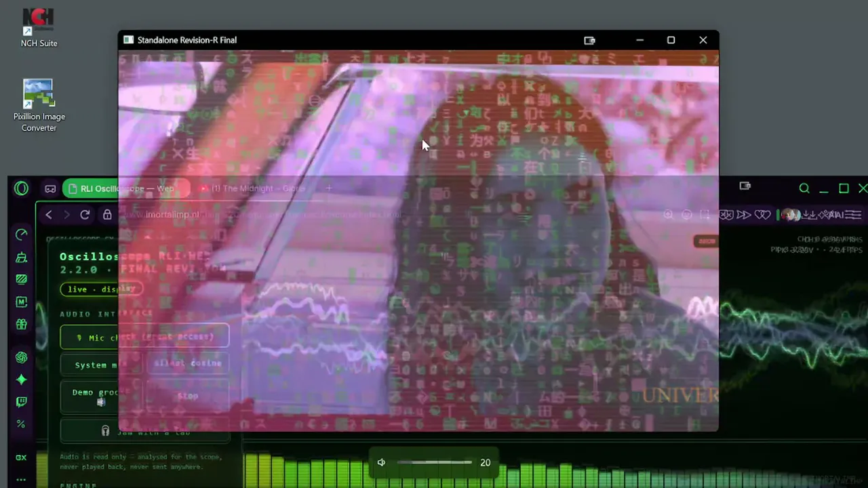This screenshot has width=868, height=488.
Task: Click the '2.2.0' version text
Action: click(78, 269)
